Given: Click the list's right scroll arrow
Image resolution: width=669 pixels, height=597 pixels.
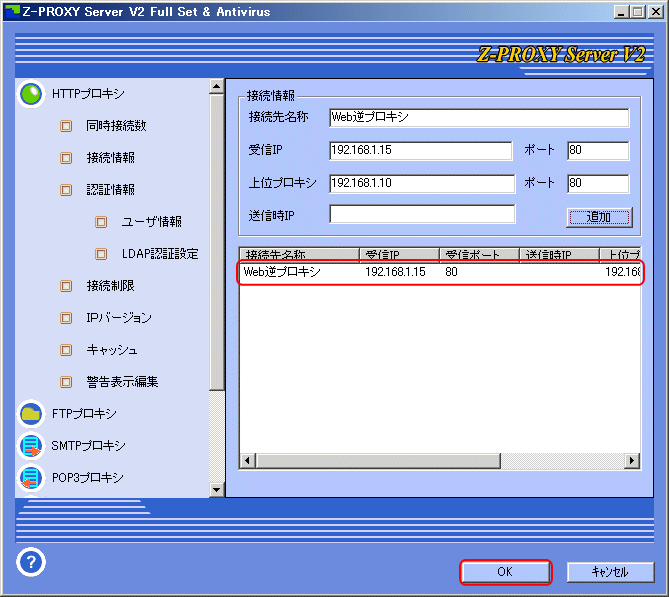Looking at the screenshot, I should pyautogui.click(x=632, y=461).
